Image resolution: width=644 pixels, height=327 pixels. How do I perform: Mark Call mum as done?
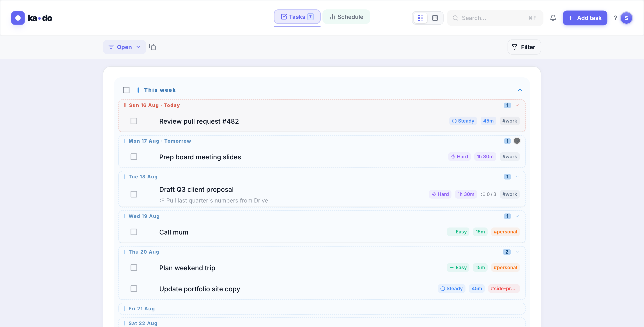tap(134, 232)
